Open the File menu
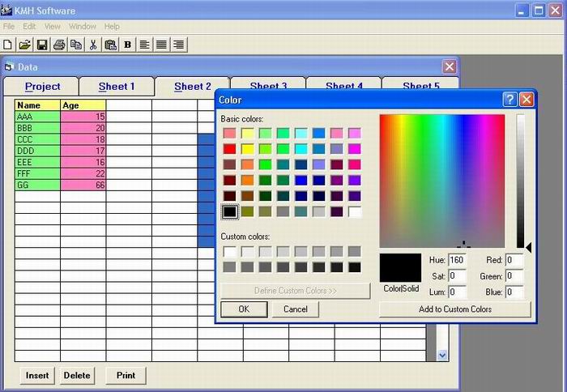Image resolution: width=567 pixels, height=392 pixels. 9,27
